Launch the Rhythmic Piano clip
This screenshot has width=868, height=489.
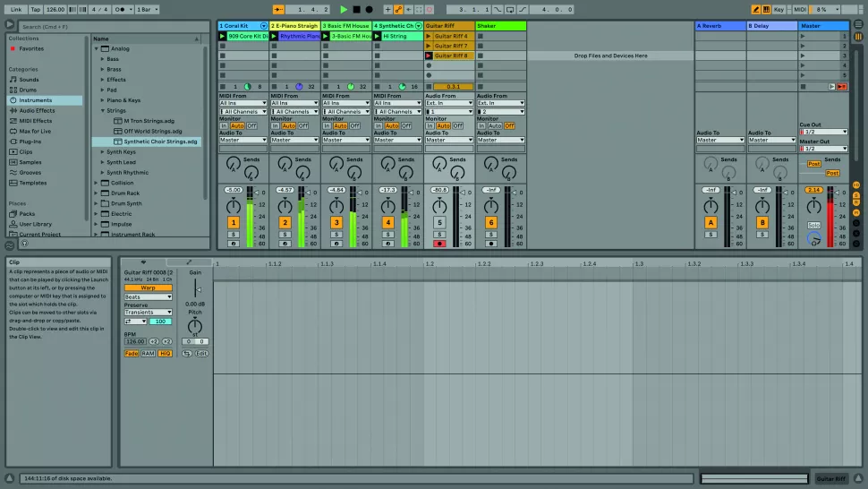click(274, 36)
